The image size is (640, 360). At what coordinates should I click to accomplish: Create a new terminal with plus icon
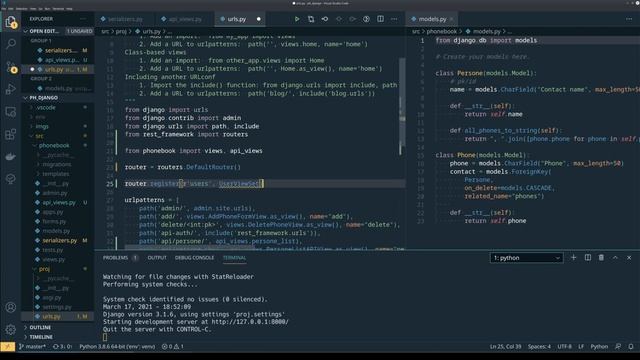[573, 258]
